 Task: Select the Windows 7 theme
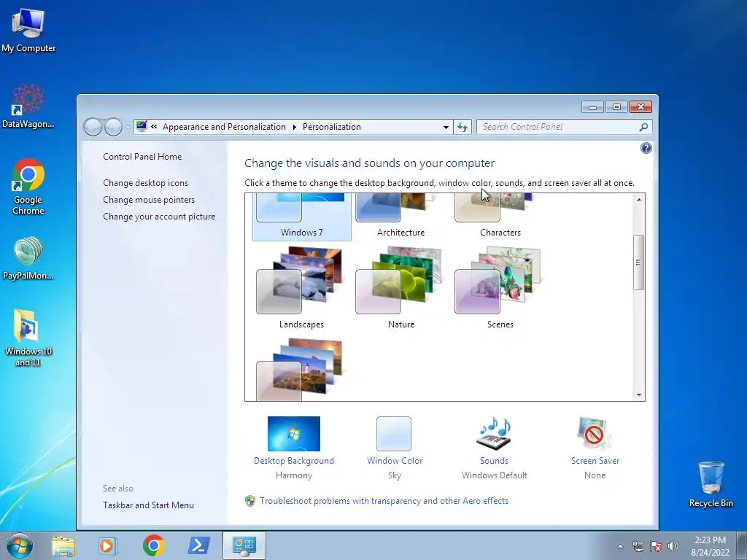pos(301,217)
